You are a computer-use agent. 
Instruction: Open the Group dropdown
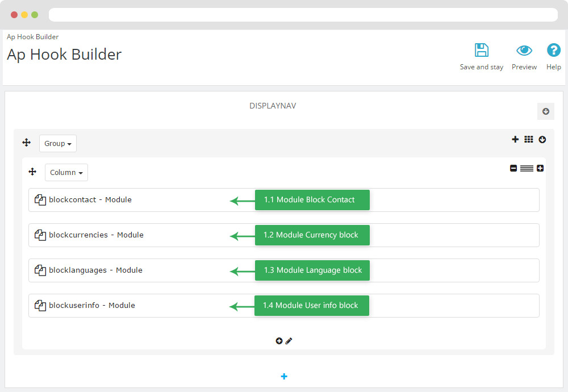(58, 144)
